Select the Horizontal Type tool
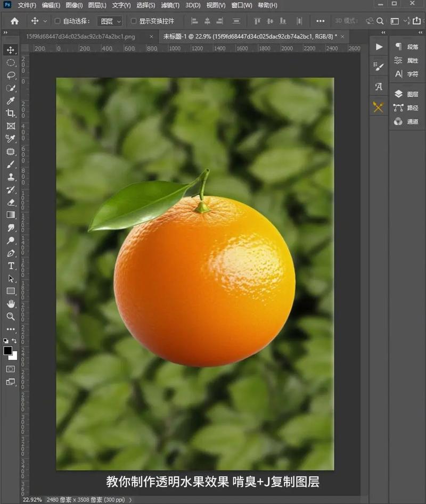Viewport: 426px width, 504px height. click(x=10, y=266)
